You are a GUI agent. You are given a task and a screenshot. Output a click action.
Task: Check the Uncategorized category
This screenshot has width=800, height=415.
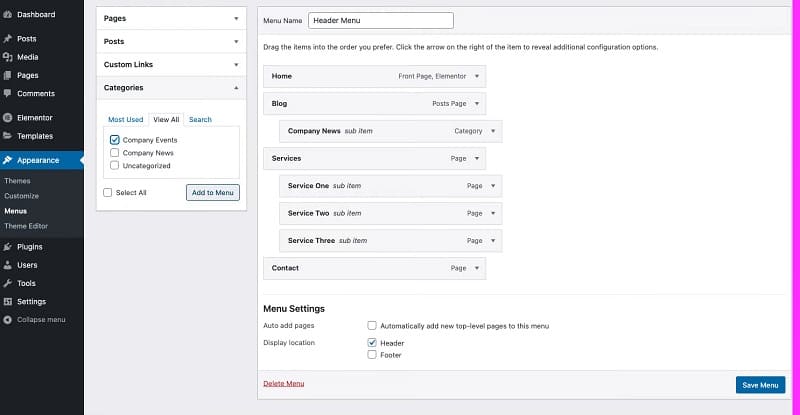pyautogui.click(x=114, y=165)
